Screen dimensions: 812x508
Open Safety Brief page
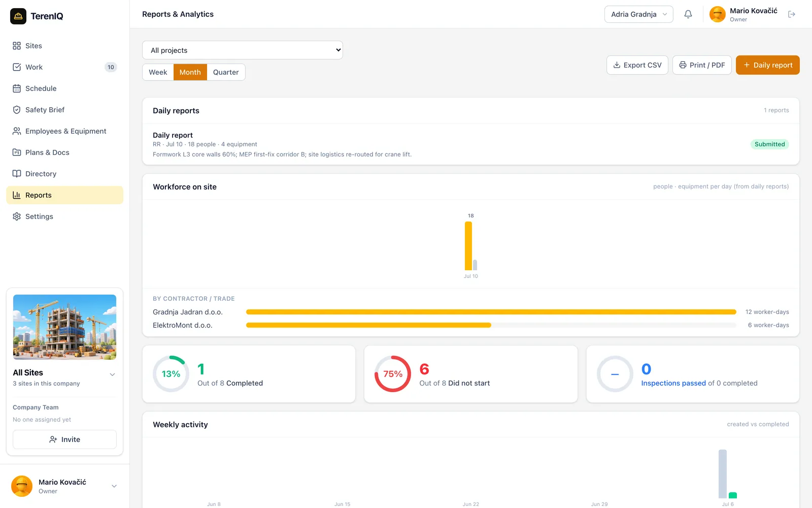click(x=64, y=110)
